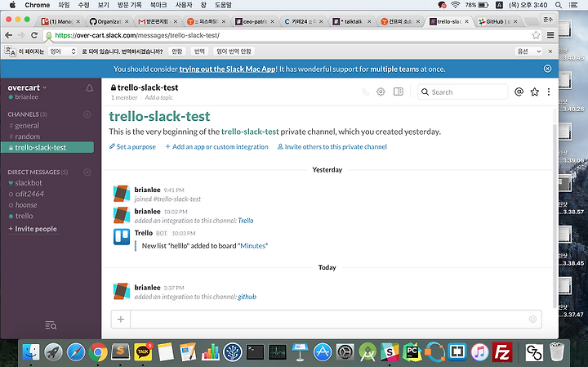Start a call with phone icon
The width and height of the screenshot is (588, 367).
coord(365,92)
